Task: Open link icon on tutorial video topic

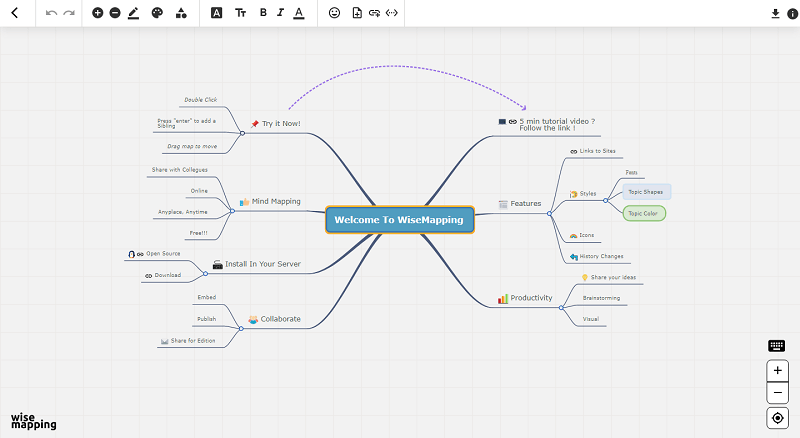Action: pyautogui.click(x=513, y=121)
